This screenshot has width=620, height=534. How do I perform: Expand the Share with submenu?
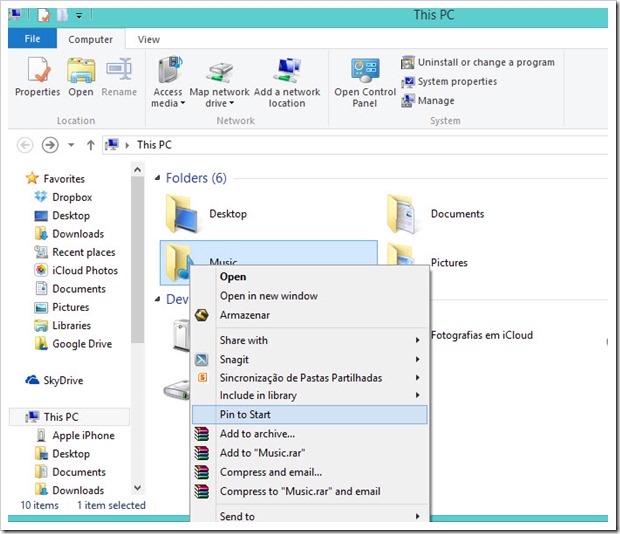click(310, 340)
